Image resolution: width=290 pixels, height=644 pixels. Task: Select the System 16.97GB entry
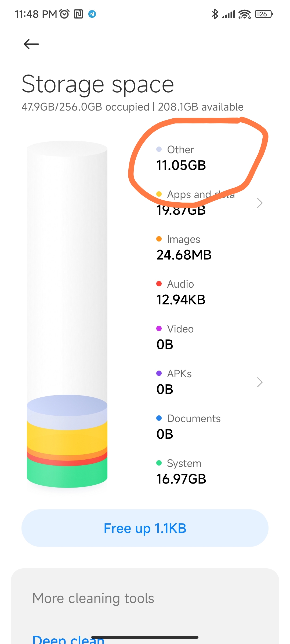point(181,472)
